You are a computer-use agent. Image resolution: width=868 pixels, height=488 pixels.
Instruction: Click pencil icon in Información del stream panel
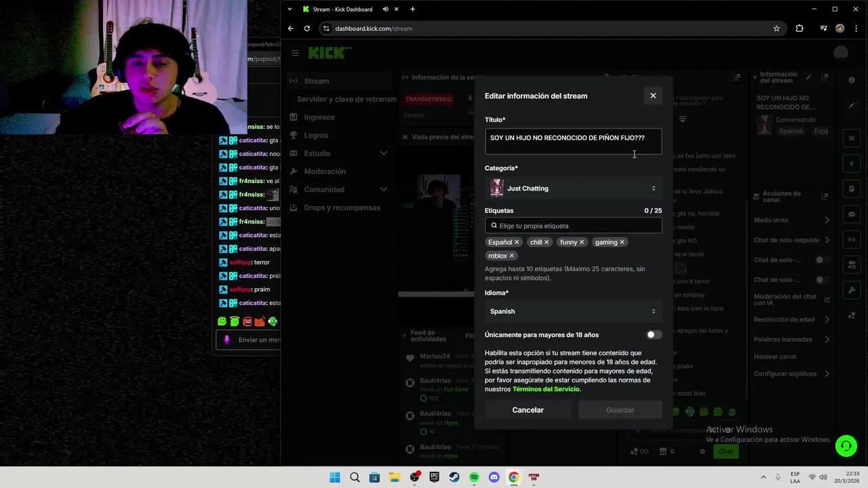pos(808,78)
